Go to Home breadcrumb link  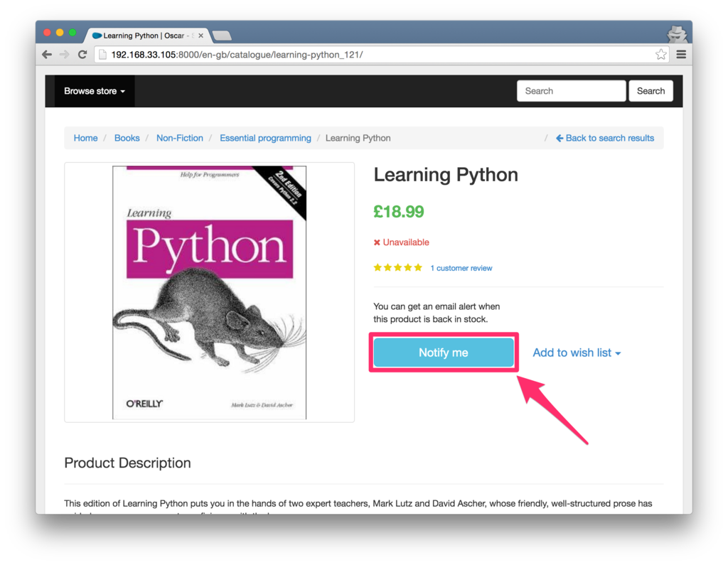coord(85,138)
